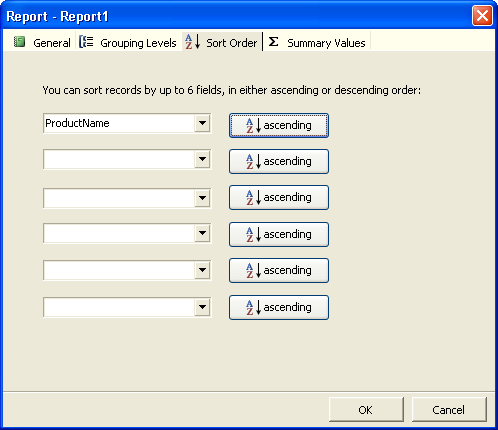Toggle the fourth row sort direction to descending

coord(279,234)
